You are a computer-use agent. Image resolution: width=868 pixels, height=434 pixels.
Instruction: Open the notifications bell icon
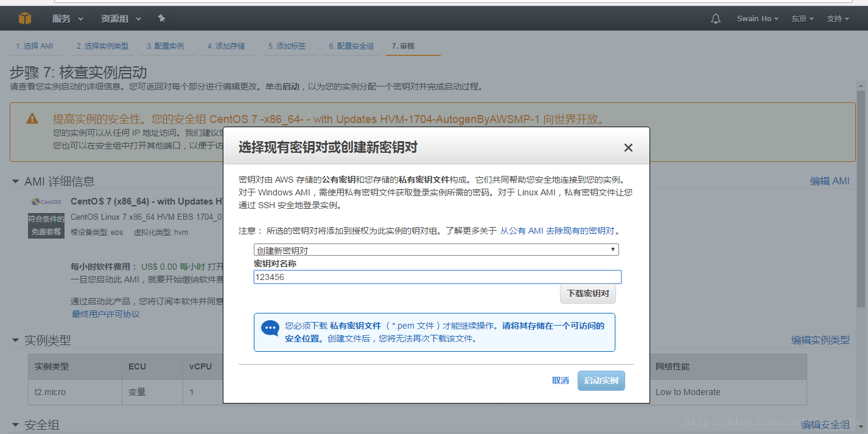(x=716, y=19)
